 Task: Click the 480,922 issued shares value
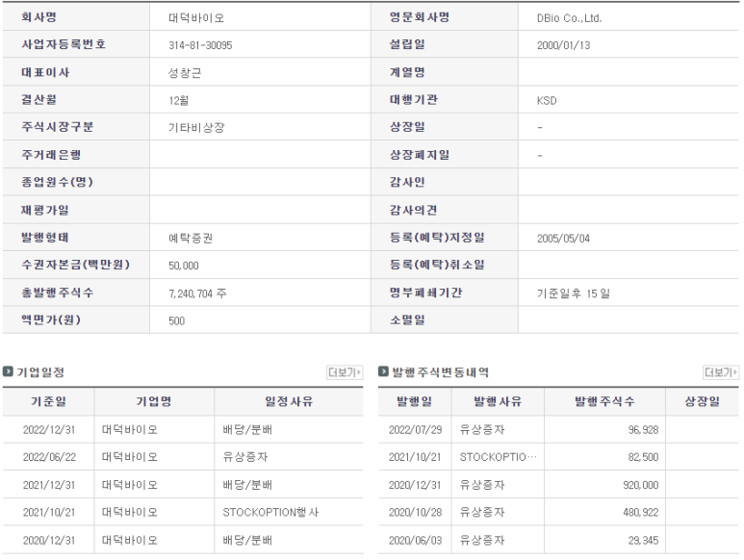[x=641, y=513]
